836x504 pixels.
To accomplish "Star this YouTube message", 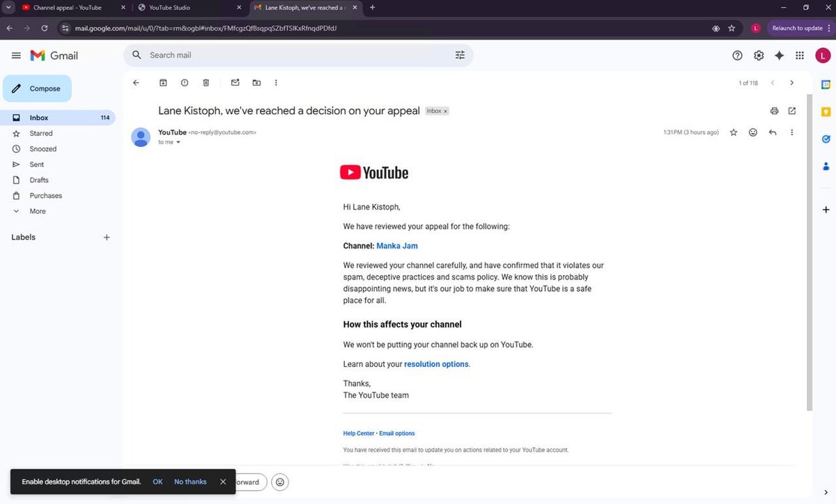I will point(734,132).
